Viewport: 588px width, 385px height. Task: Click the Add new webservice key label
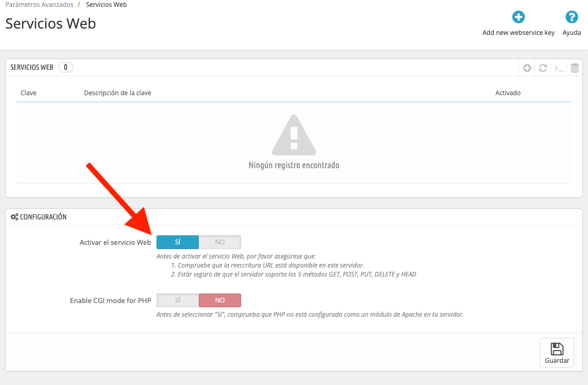click(518, 33)
